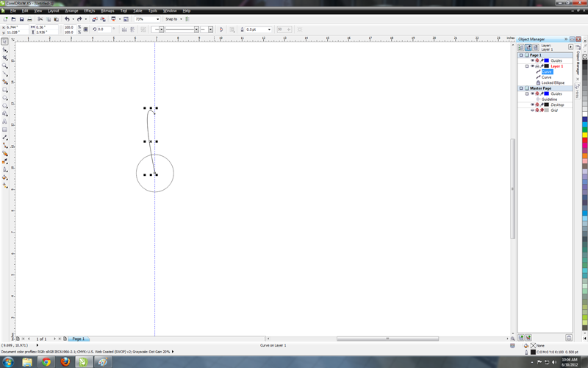588x368 pixels.
Task: Select the Text tool
Action: [x=4, y=121]
